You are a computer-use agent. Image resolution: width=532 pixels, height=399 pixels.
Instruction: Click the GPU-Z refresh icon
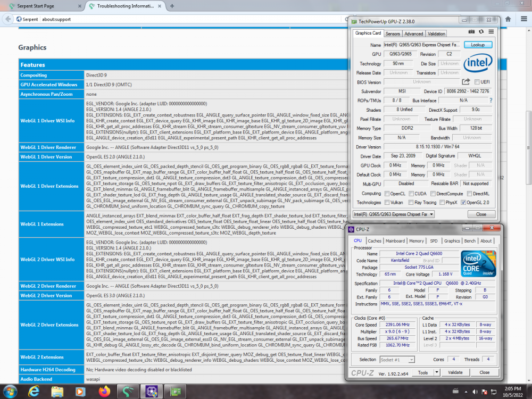pos(481,33)
